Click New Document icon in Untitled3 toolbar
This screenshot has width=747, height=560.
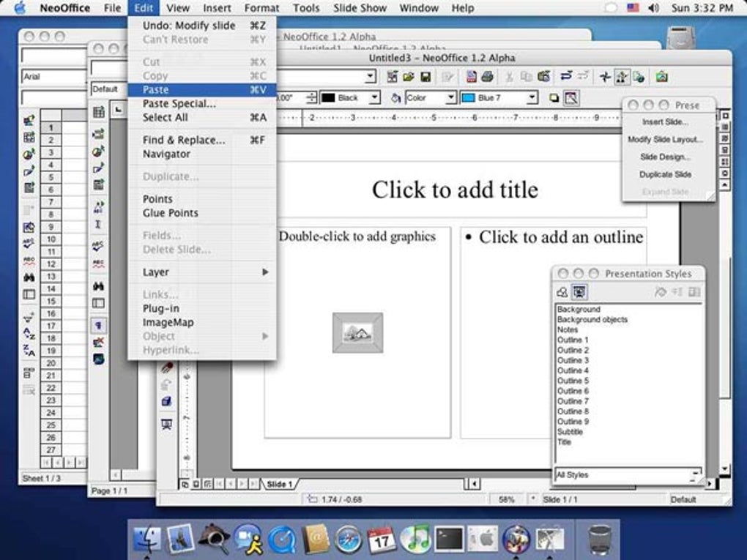(x=392, y=77)
